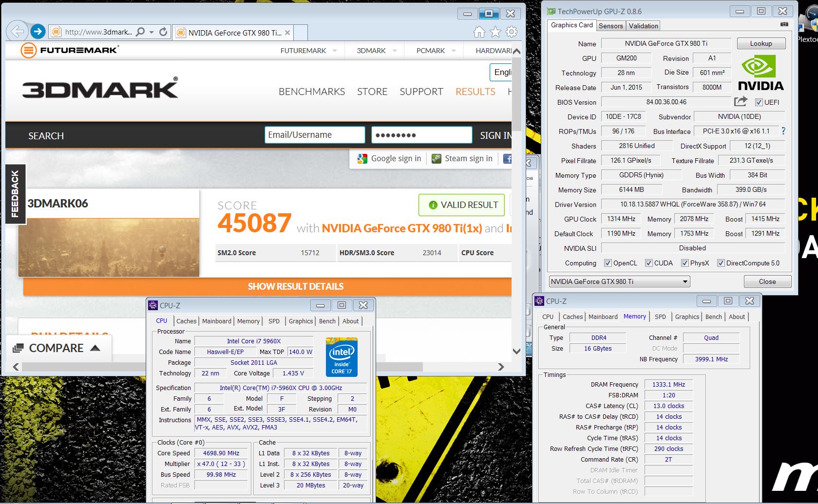The image size is (818, 504).
Task: Open the address bar dropdown arrow
Action: click(x=152, y=33)
